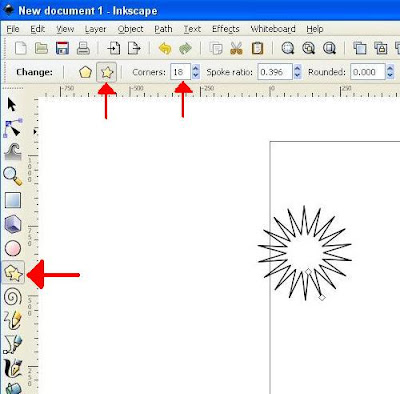
Task: Click the Rounded value input field
Action: [368, 72]
